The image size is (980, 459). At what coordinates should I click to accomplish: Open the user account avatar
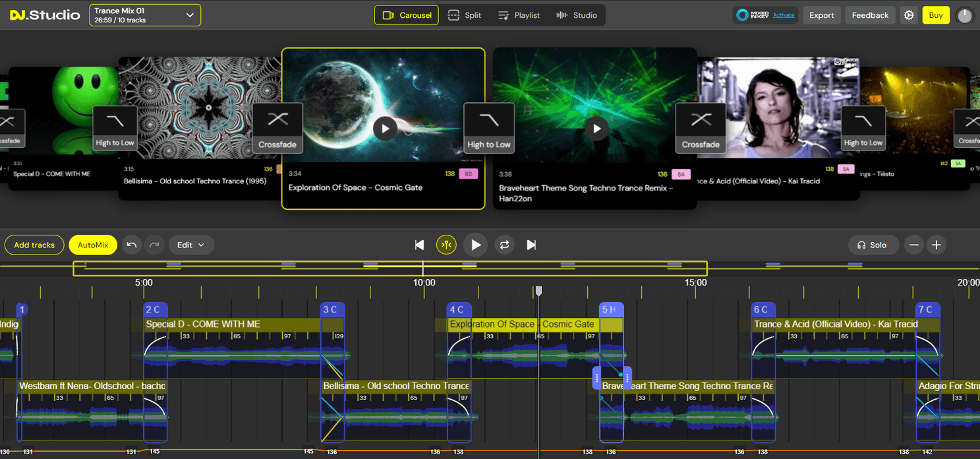tap(965, 15)
